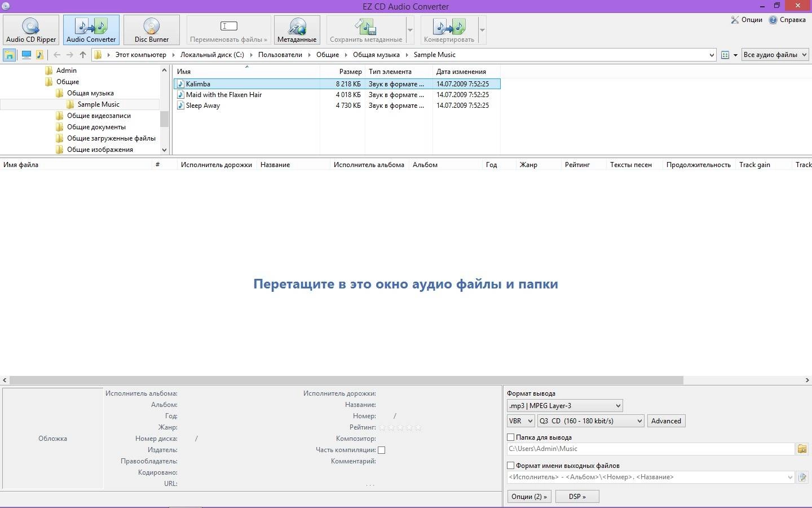Select the Sleep Away audio file
The image size is (812, 508).
(x=337, y=106)
